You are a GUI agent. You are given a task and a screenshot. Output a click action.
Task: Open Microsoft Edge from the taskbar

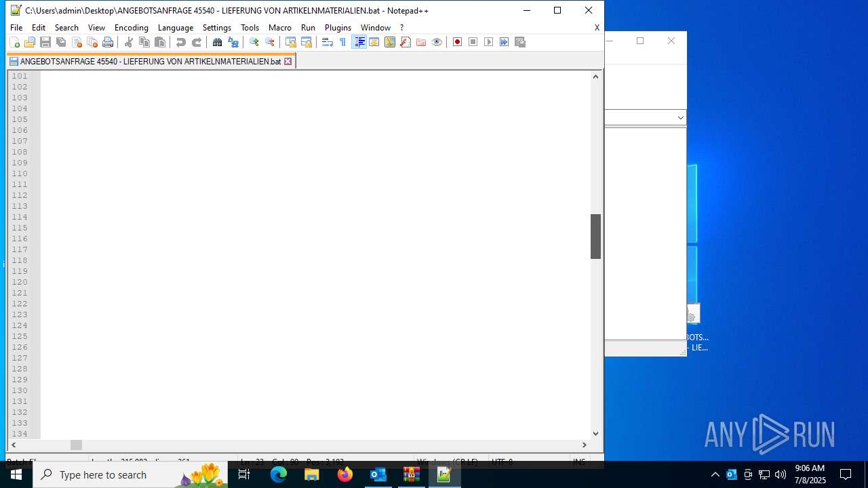(279, 474)
